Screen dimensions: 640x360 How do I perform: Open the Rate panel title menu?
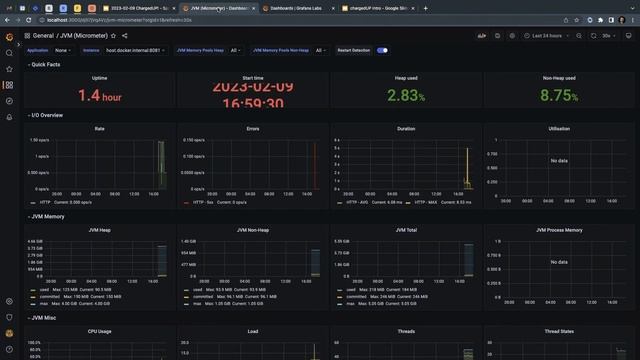click(x=100, y=129)
